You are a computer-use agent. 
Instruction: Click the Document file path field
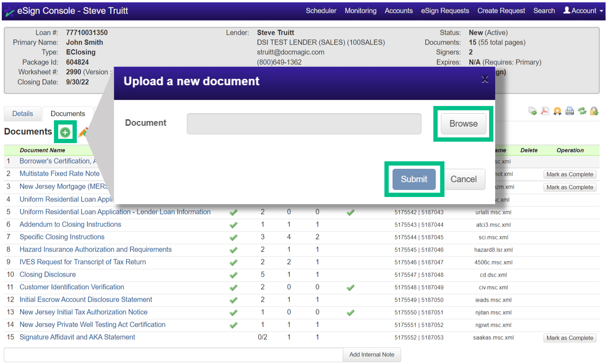coord(304,124)
